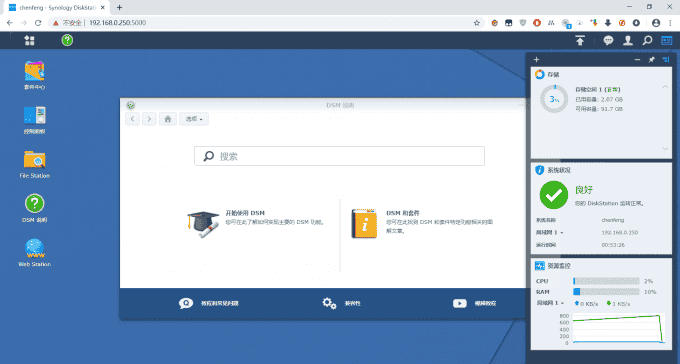Open the user account options icon
This screenshot has width=680, height=364.
click(x=628, y=40)
